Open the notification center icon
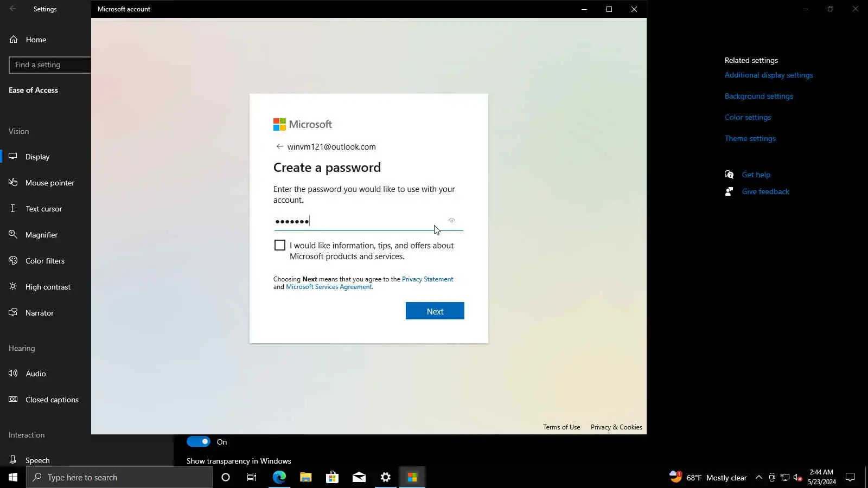868x488 pixels. click(x=850, y=477)
